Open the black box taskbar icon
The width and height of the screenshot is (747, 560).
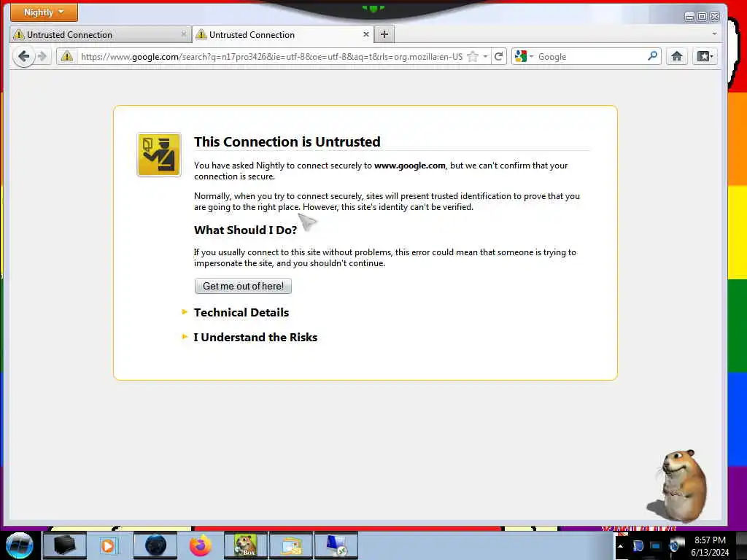point(65,545)
